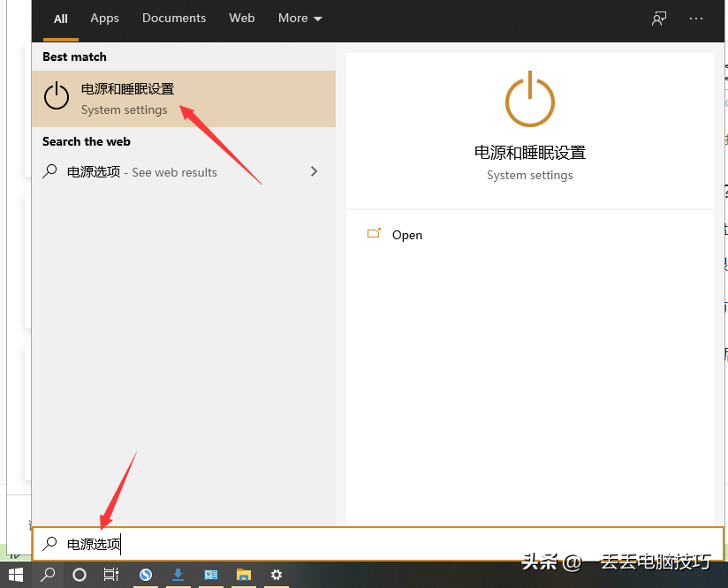Switch to the Apps tab
The height and width of the screenshot is (588, 728).
(104, 19)
